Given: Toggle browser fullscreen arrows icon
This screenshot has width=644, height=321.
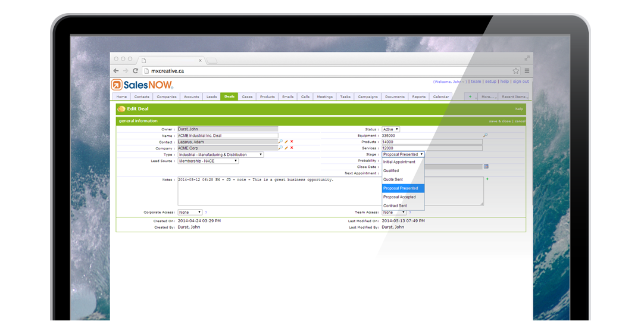Looking at the screenshot, I should click(x=527, y=58).
